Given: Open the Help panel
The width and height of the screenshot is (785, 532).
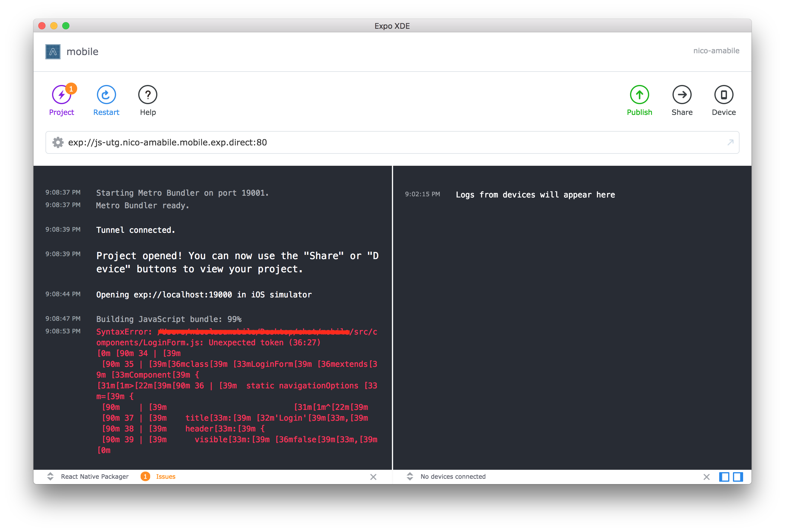Looking at the screenshot, I should [x=147, y=100].
